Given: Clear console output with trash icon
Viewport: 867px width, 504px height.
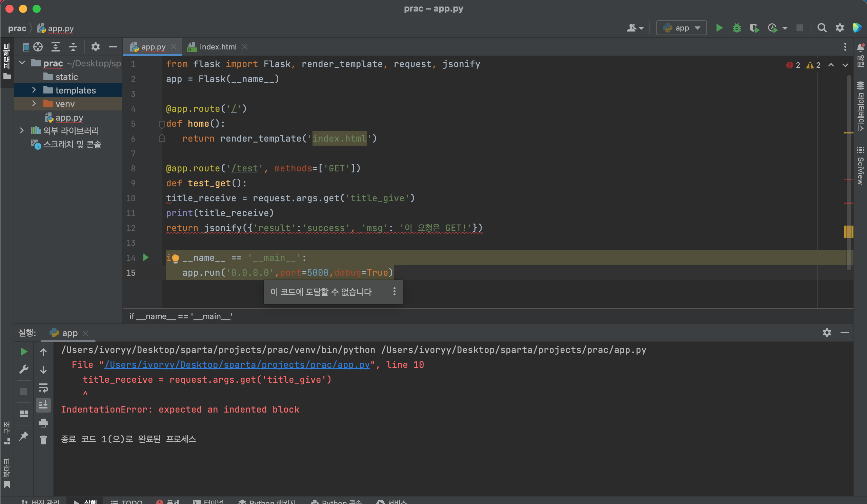Looking at the screenshot, I should point(43,440).
